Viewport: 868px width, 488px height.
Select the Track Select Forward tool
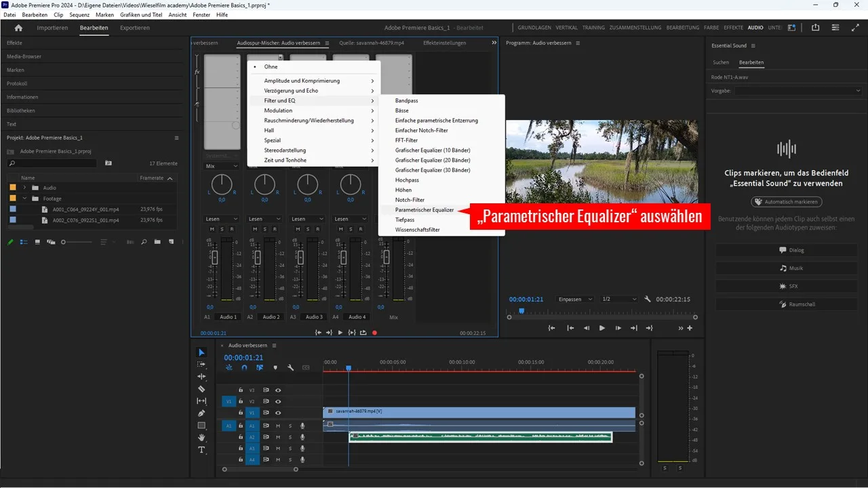(201, 365)
